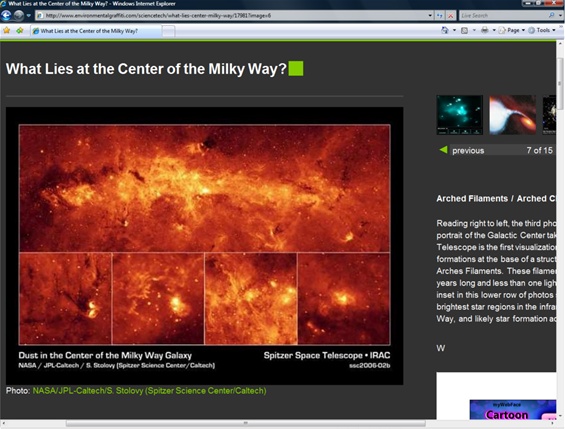Open the Tools menu dropdown
This screenshot has height=429, width=565.
pos(542,31)
